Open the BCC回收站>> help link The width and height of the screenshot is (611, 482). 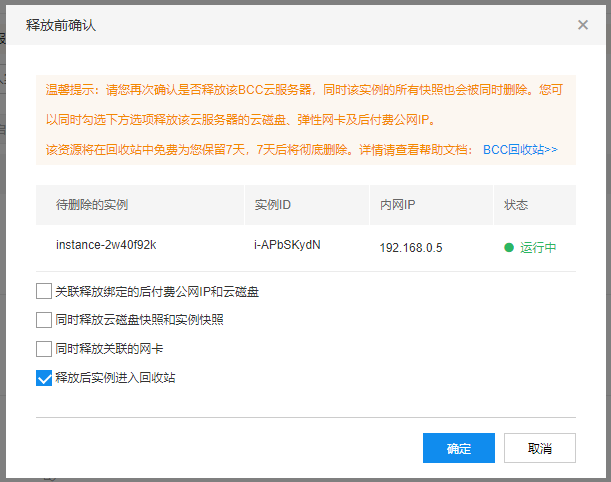520,150
